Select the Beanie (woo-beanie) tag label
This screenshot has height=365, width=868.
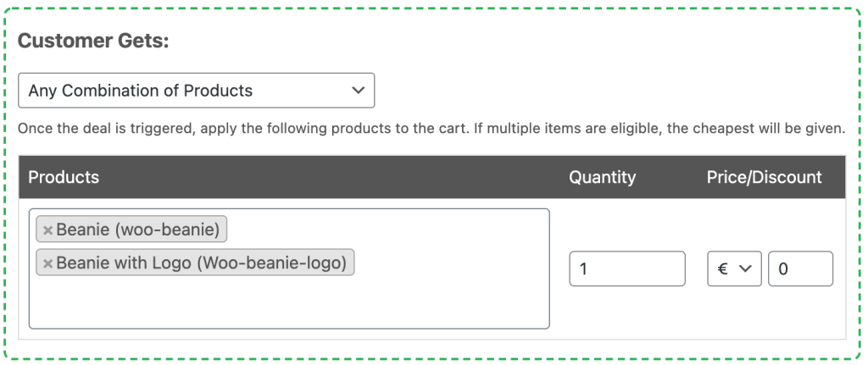click(138, 230)
